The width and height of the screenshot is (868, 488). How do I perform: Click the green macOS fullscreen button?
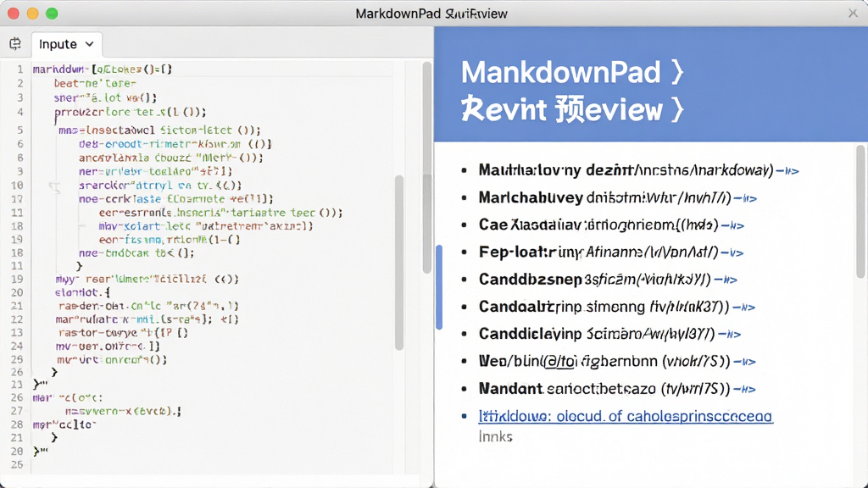[52, 14]
